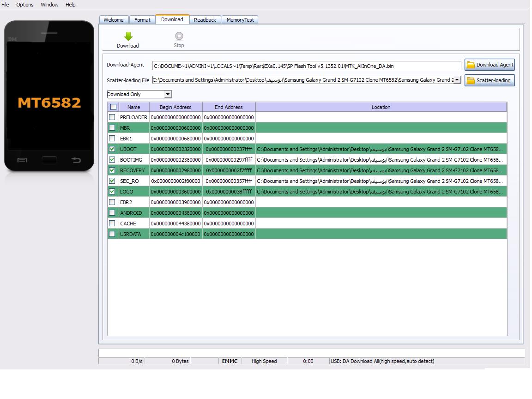The height and width of the screenshot is (399, 532).
Task: Tap the phone image's home key
Action: pyautogui.click(x=49, y=160)
